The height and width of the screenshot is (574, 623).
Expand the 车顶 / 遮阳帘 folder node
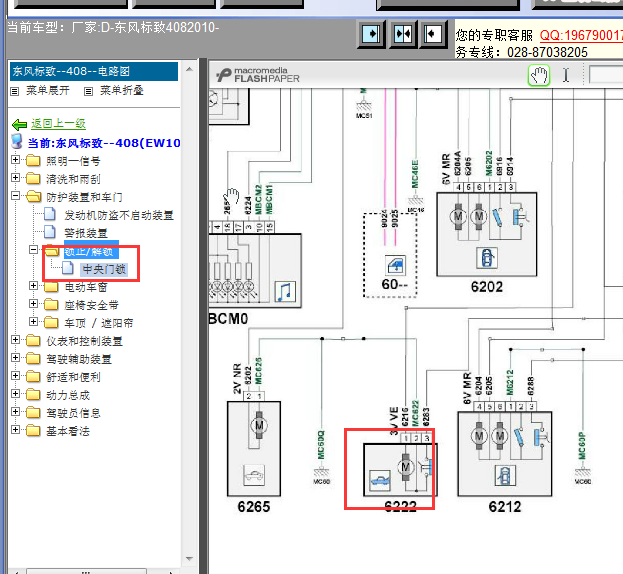pyautogui.click(x=33, y=321)
